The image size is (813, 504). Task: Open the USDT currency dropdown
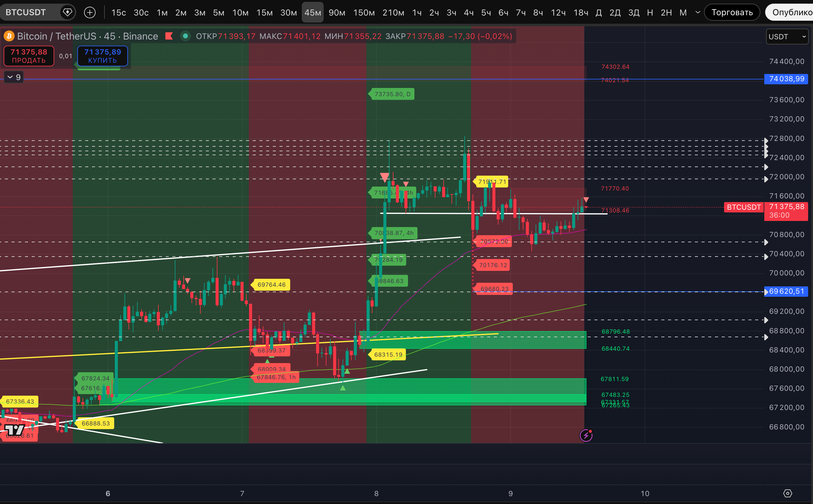tap(787, 37)
